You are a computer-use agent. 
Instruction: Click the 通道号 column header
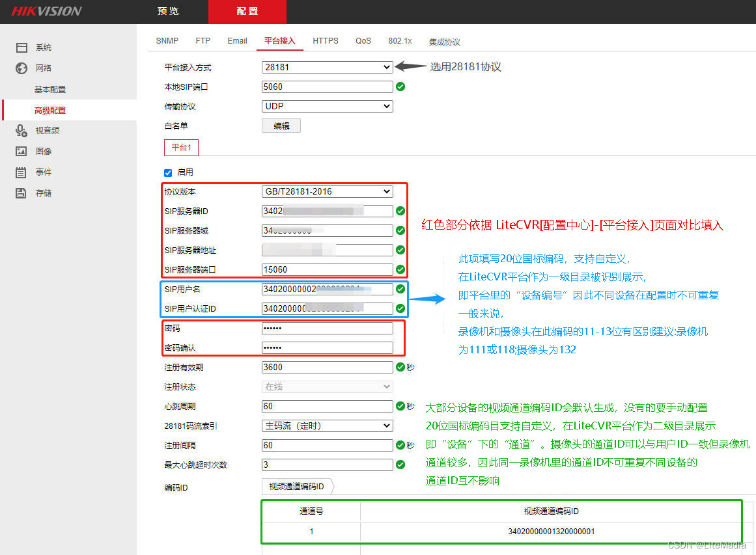pos(311,511)
